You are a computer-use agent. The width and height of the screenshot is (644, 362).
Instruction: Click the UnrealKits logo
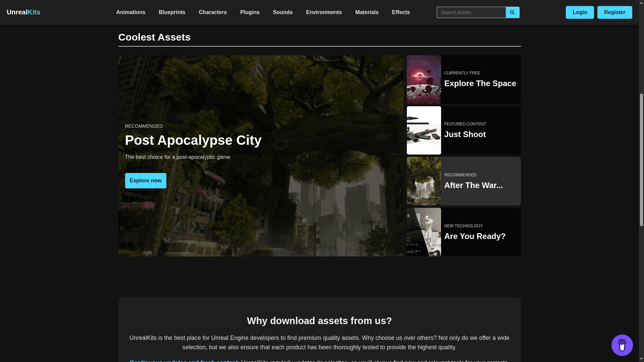click(23, 12)
